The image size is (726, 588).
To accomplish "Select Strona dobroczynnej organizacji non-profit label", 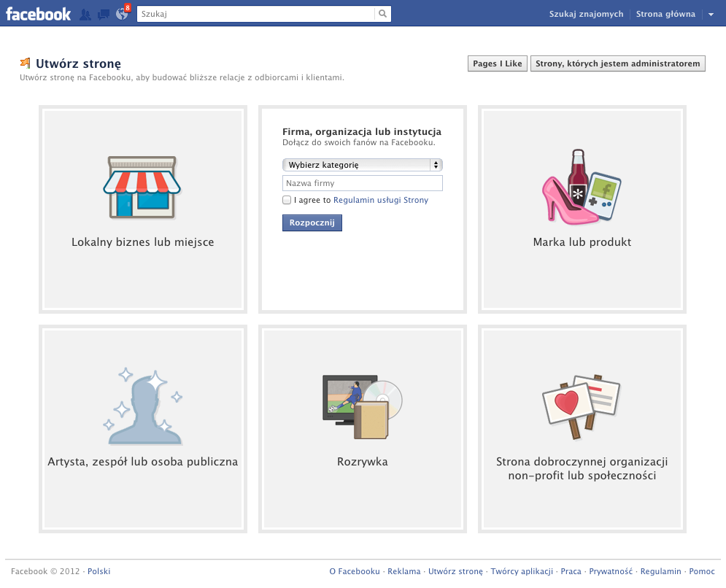I will click(582, 468).
